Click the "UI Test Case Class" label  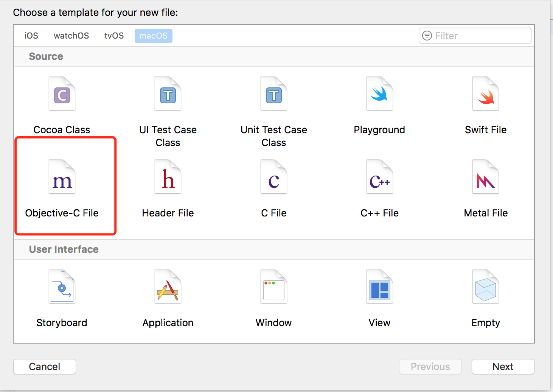[168, 136]
